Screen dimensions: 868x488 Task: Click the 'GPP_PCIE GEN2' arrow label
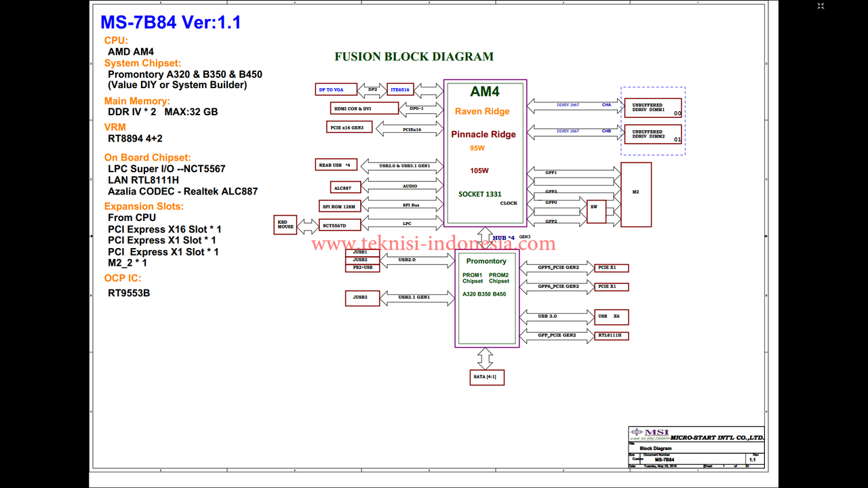(557, 335)
